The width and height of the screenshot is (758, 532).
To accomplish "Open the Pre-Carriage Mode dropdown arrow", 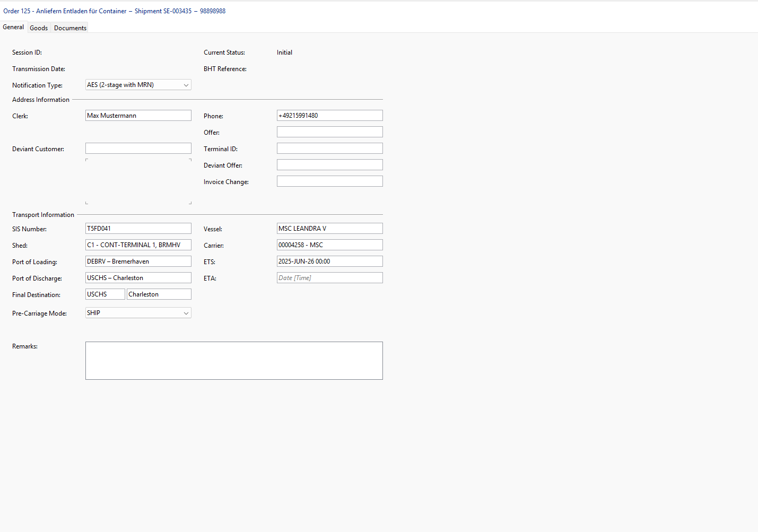I will [x=186, y=313].
